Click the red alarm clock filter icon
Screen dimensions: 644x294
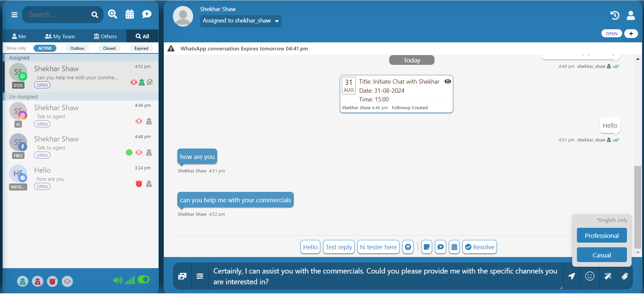pyautogui.click(x=52, y=281)
